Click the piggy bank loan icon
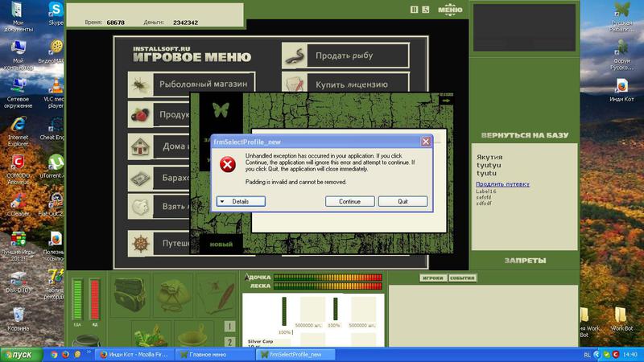The image size is (644, 362). coord(140,207)
